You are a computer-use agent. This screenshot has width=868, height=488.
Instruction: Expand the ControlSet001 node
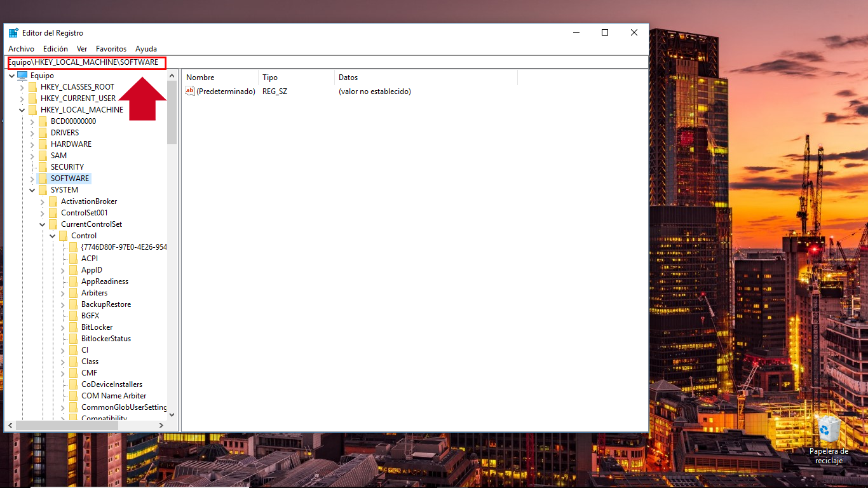(43, 213)
